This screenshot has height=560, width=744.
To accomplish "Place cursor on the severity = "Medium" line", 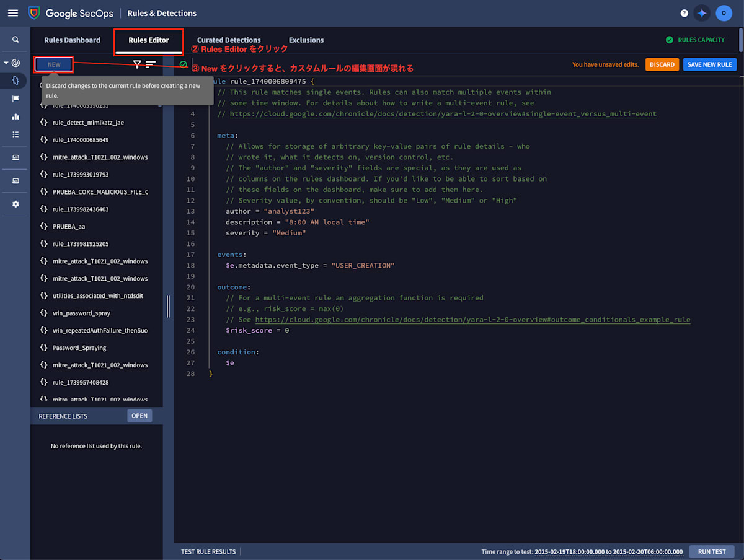I will pos(265,233).
